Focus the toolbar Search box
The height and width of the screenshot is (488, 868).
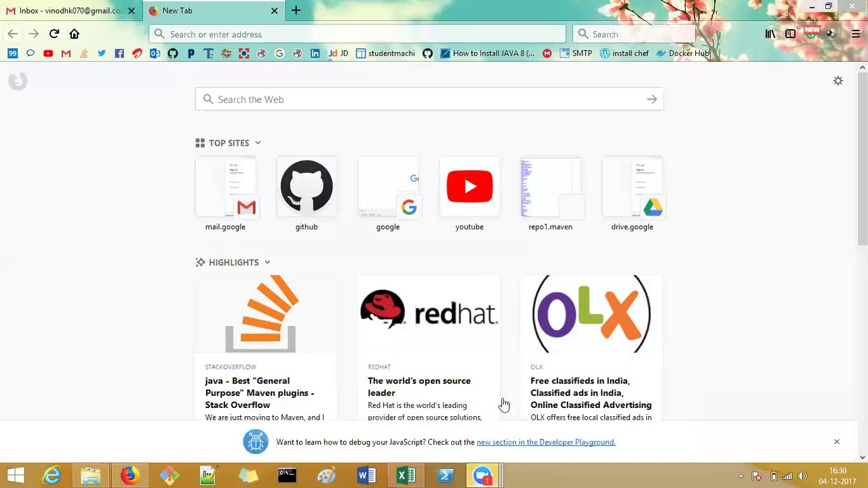[634, 34]
